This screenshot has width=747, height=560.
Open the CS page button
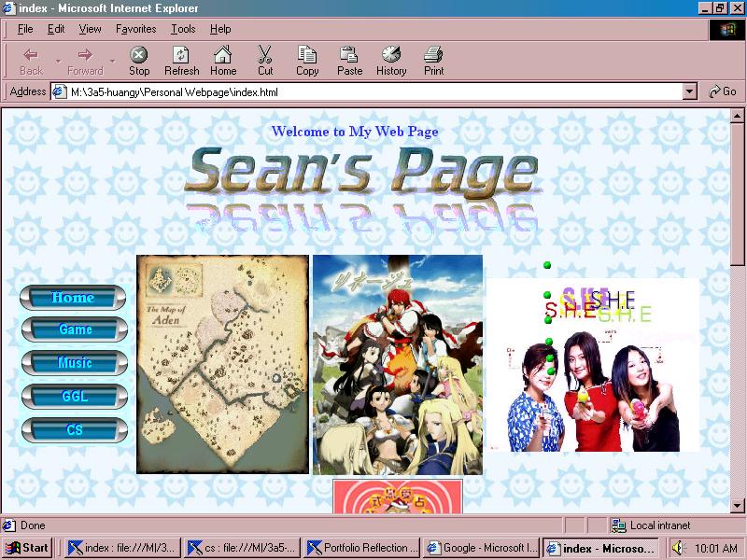tap(75, 430)
